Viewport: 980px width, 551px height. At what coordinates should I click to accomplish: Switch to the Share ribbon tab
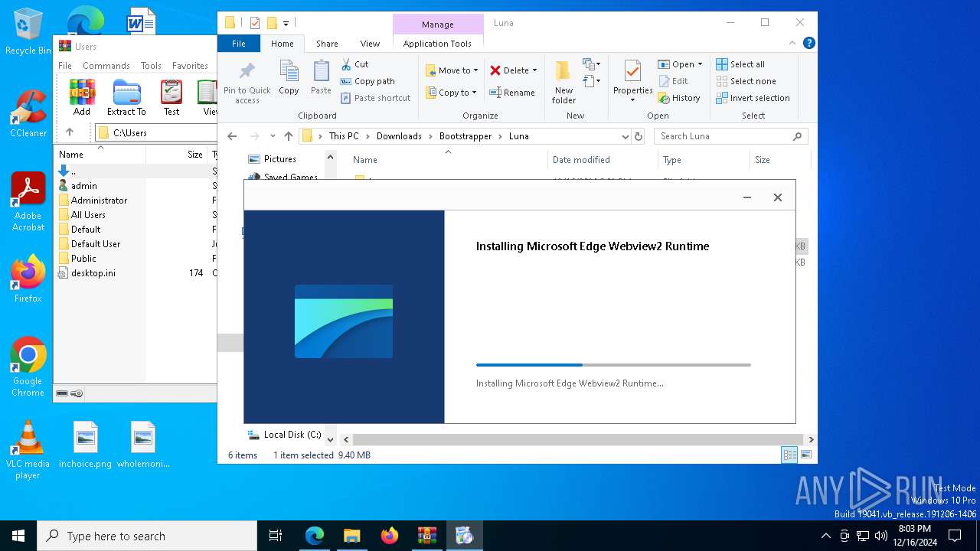coord(327,44)
